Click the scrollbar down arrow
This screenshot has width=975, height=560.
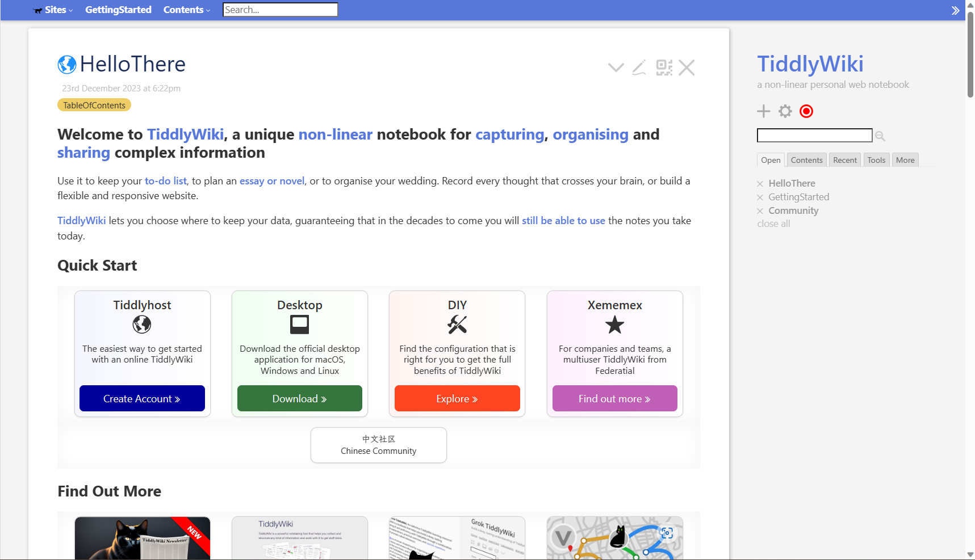point(970,555)
